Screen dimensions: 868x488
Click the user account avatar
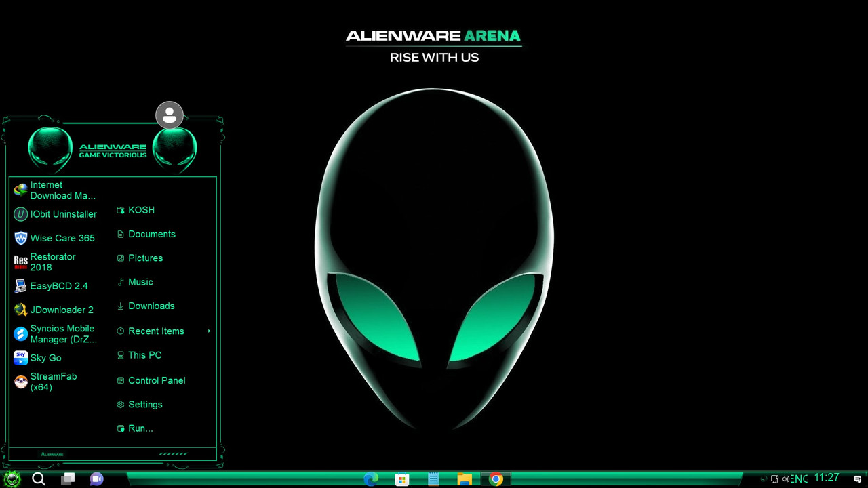[170, 115]
